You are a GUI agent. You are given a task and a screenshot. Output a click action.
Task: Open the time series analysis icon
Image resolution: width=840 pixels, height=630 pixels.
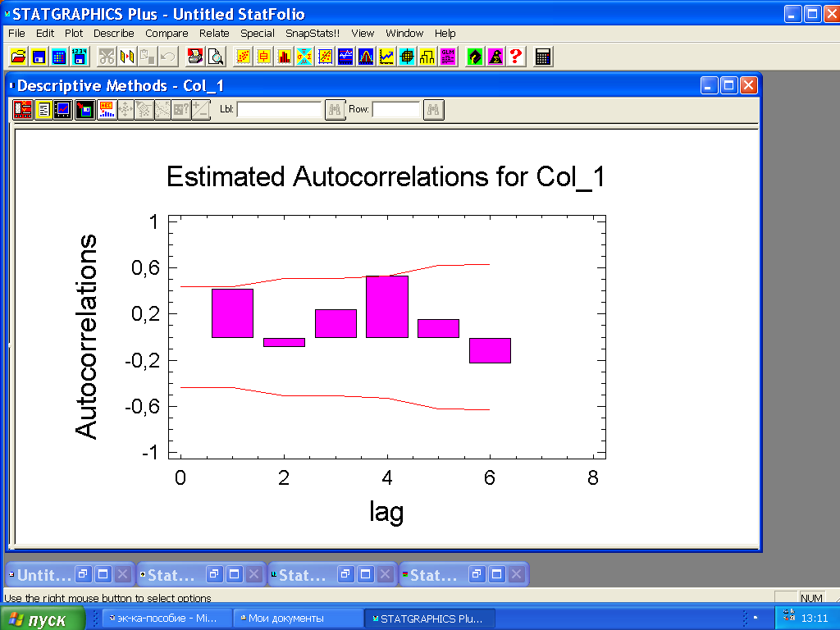(x=345, y=57)
